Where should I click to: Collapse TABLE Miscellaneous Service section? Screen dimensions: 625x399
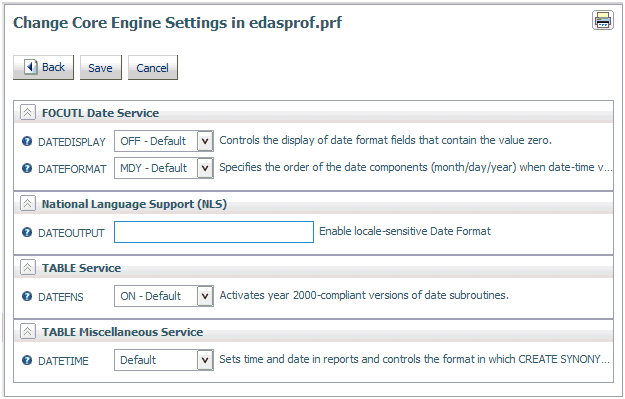[28, 332]
